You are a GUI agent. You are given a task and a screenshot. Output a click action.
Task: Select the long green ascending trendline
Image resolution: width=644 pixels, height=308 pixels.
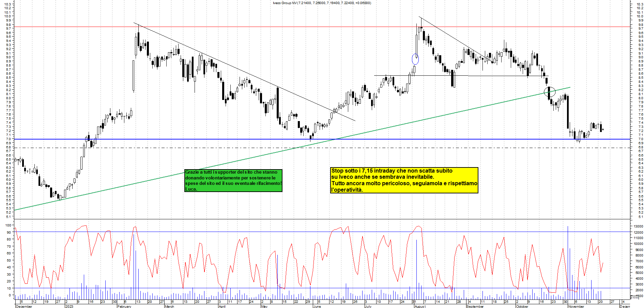coord(292,149)
